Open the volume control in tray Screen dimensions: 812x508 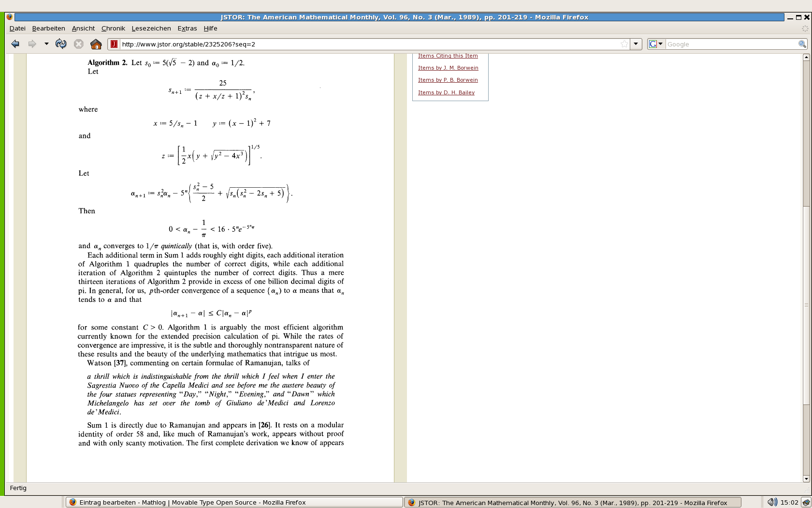click(x=772, y=502)
